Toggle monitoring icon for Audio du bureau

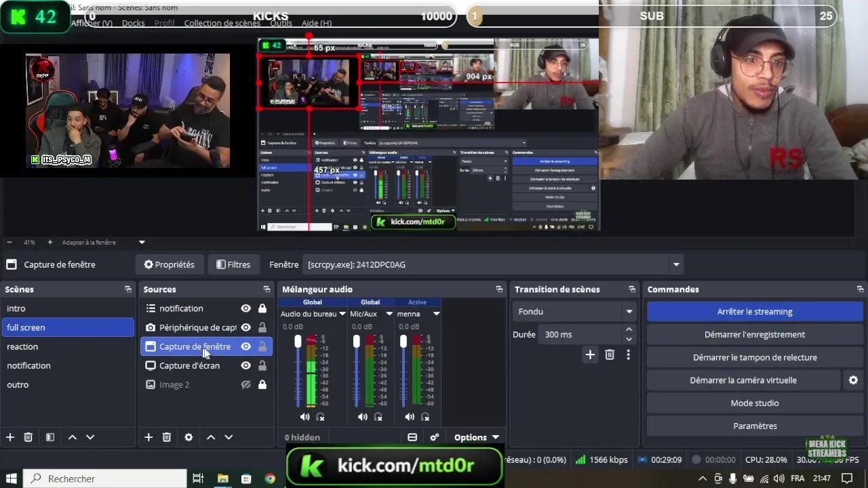click(321, 417)
